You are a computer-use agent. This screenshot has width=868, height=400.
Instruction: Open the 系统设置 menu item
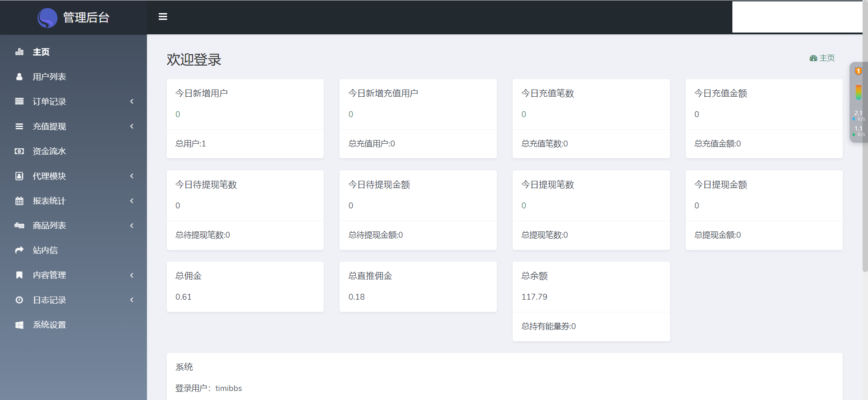(x=73, y=325)
